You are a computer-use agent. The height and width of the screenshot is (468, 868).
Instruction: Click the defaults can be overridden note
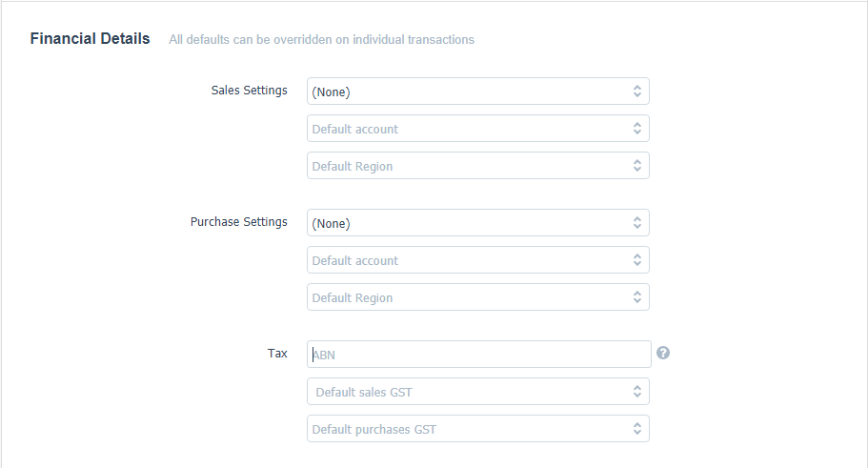(x=322, y=40)
